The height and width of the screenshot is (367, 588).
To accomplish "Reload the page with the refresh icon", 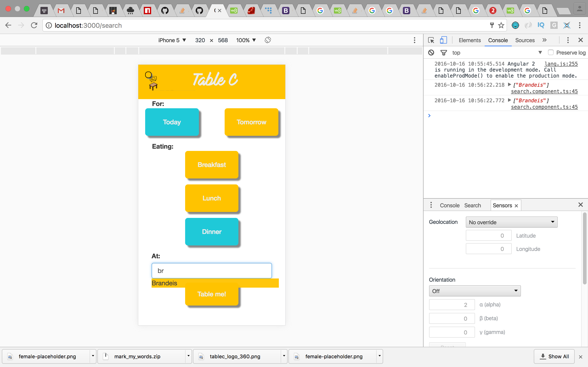I will pos(34,25).
